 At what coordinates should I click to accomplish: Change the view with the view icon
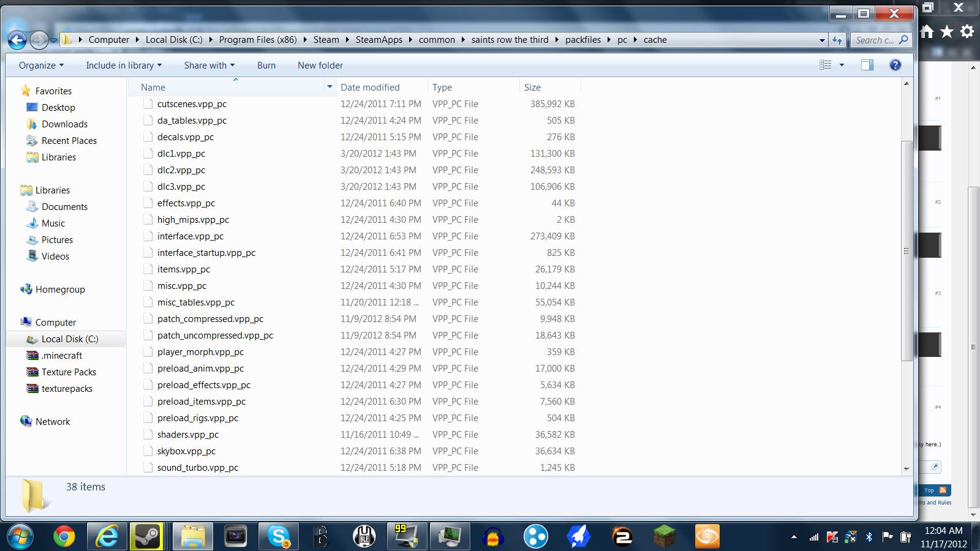click(826, 65)
